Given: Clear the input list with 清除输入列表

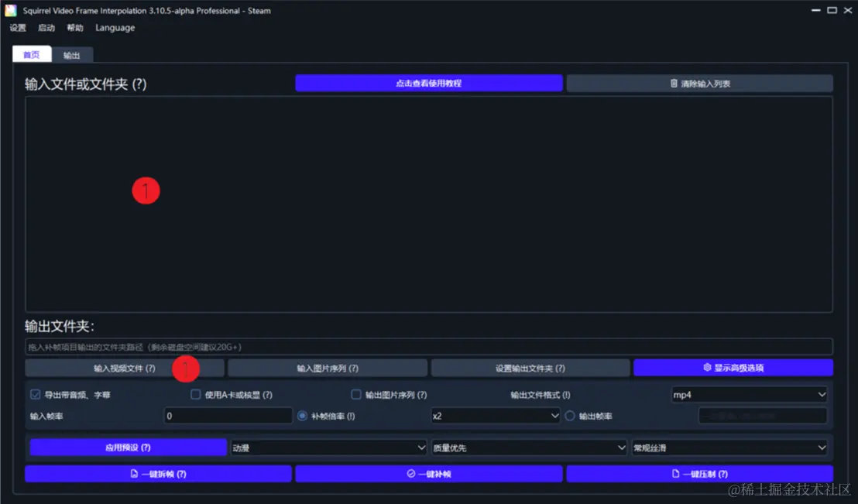Looking at the screenshot, I should point(700,83).
